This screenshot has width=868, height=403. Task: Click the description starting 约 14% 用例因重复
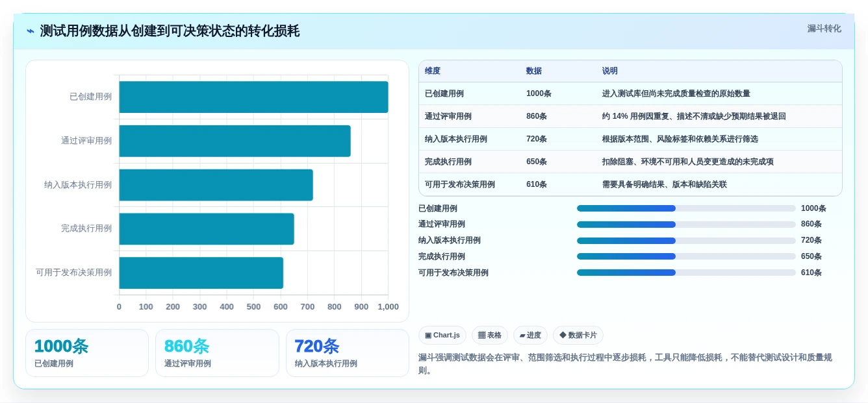[694, 116]
